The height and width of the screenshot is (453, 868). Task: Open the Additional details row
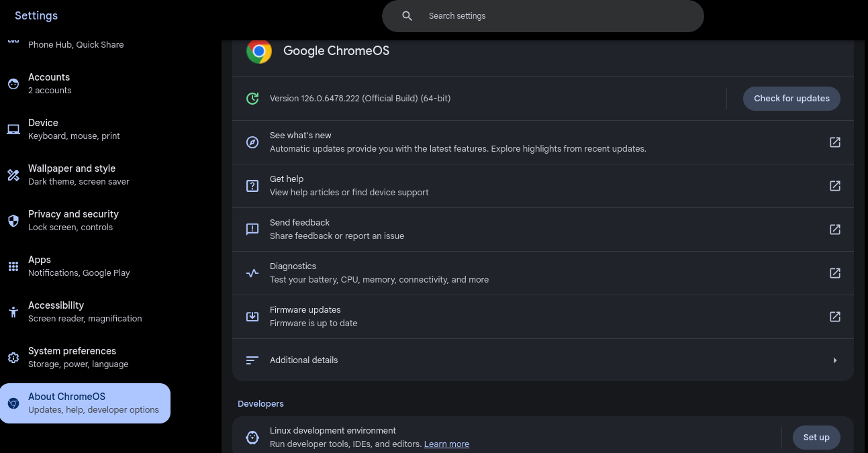click(x=470, y=360)
